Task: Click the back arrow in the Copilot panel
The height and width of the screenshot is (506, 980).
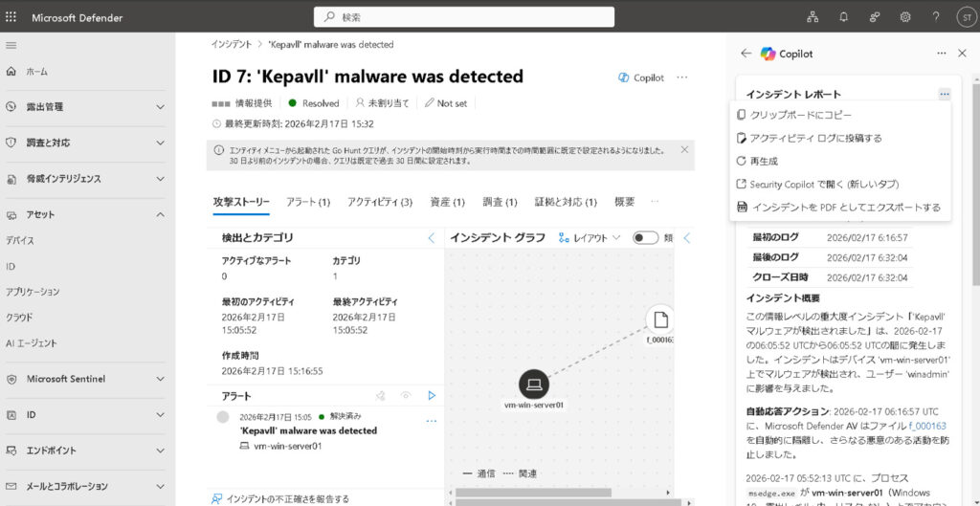Action: 746,54
